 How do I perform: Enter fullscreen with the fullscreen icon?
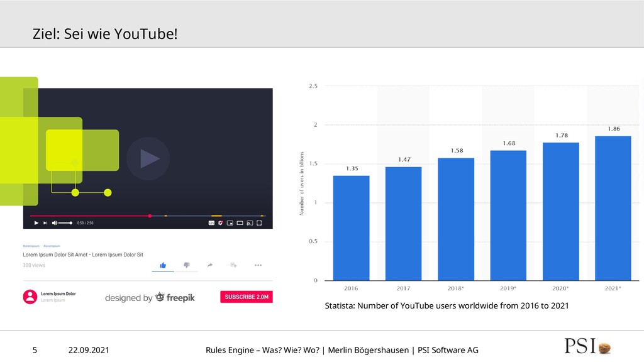(259, 223)
